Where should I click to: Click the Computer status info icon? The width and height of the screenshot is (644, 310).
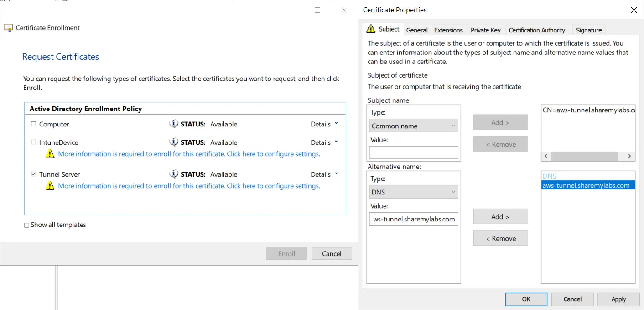[x=173, y=124]
